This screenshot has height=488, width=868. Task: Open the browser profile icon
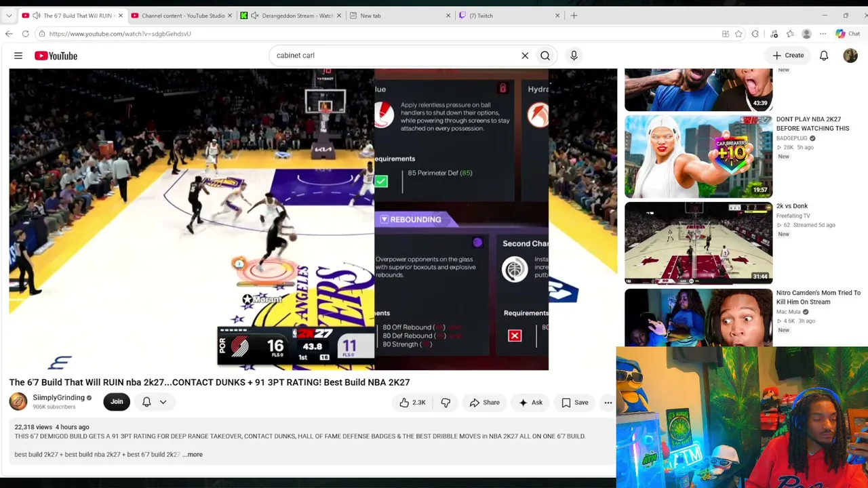pyautogui.click(x=806, y=34)
